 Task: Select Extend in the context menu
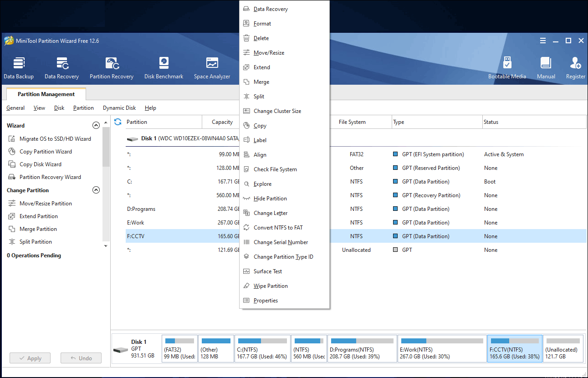[285, 67]
